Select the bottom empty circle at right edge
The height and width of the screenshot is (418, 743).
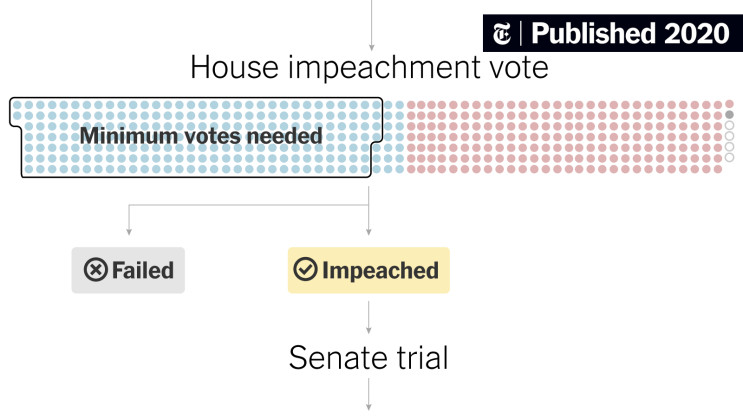pos(729,157)
